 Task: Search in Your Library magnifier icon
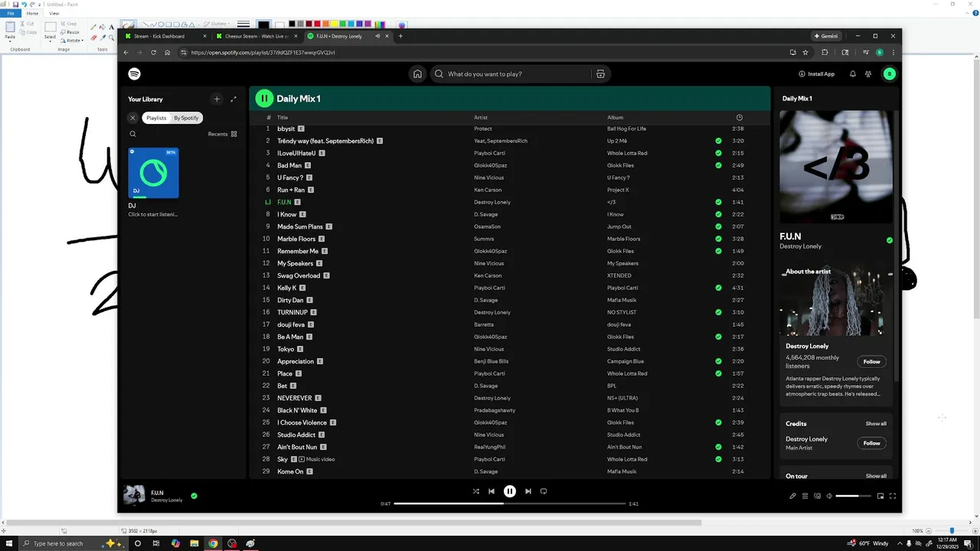coord(132,134)
